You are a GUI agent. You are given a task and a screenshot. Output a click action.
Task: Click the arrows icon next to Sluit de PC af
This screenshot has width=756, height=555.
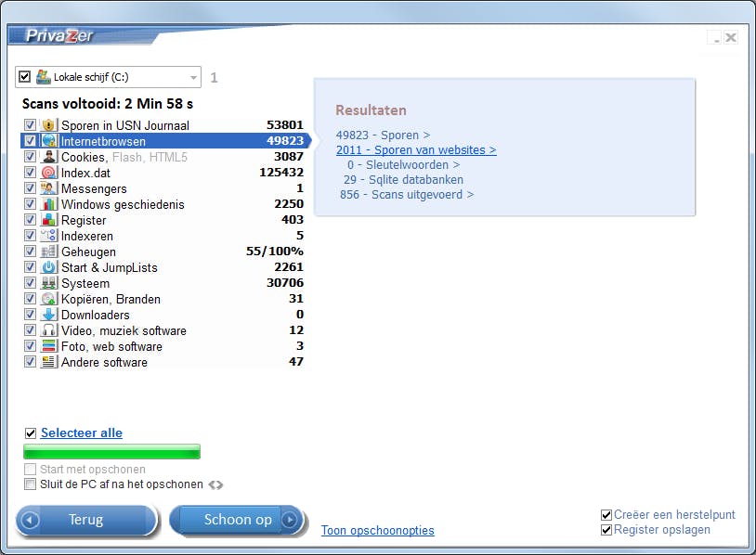(x=215, y=484)
